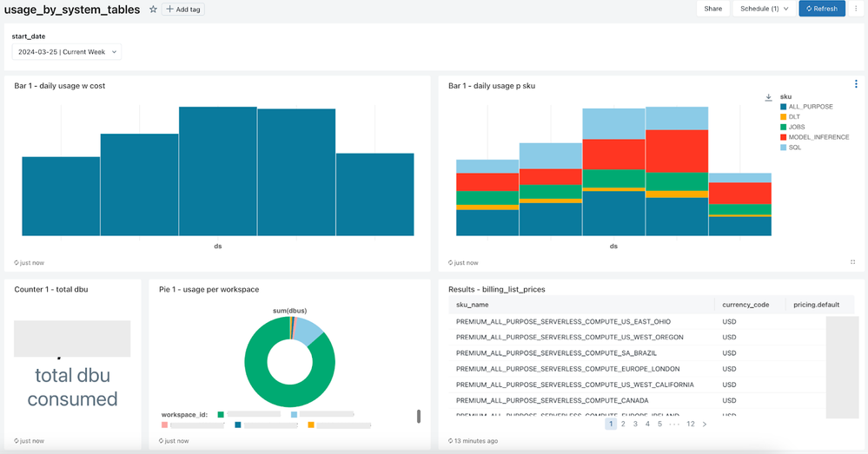Toggle ALL_PURPOSE series in sku legend
Viewport: 868px width, 454px height.
pyautogui.click(x=810, y=107)
